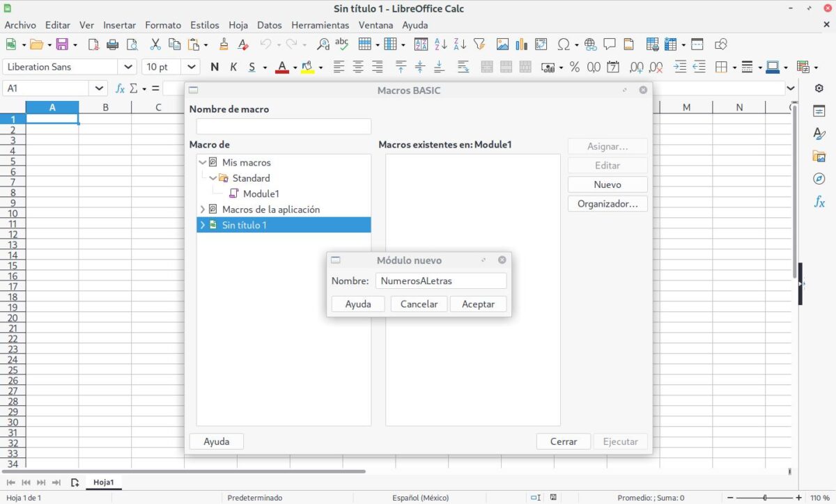Click the Nombre module name field
This screenshot has height=504, width=836.
440,281
